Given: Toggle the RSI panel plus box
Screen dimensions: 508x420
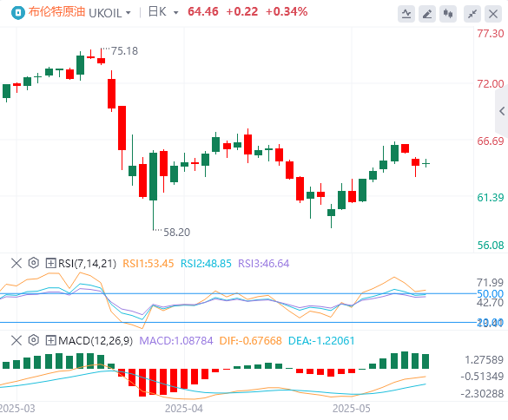Looking at the screenshot, I should [x=51, y=263].
